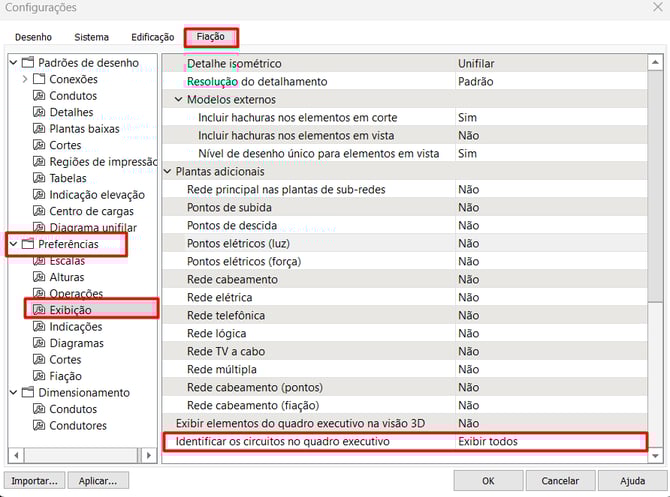Open Identificar os circuitos value dropdown
The width and height of the screenshot is (670, 497).
click(550, 441)
